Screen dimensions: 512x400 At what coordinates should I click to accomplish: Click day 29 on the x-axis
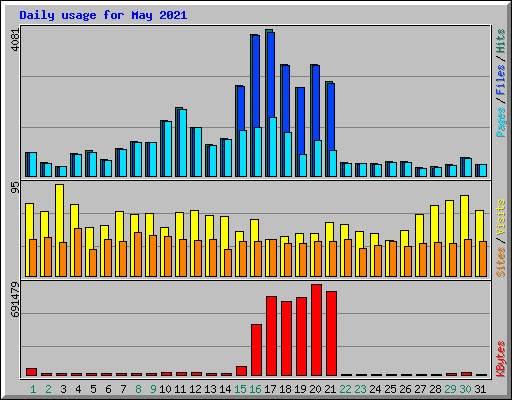[x=450, y=389]
